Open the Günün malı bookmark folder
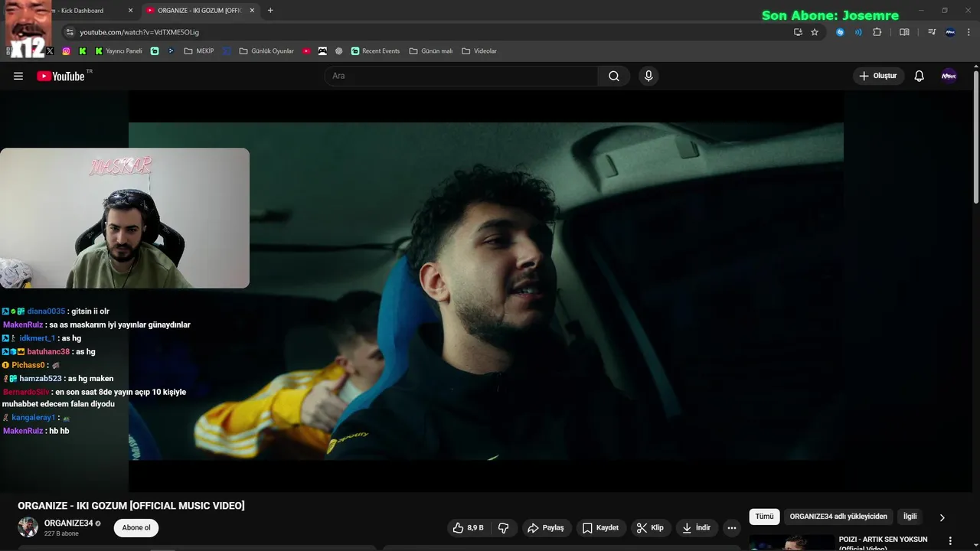The image size is (980, 551). [431, 51]
